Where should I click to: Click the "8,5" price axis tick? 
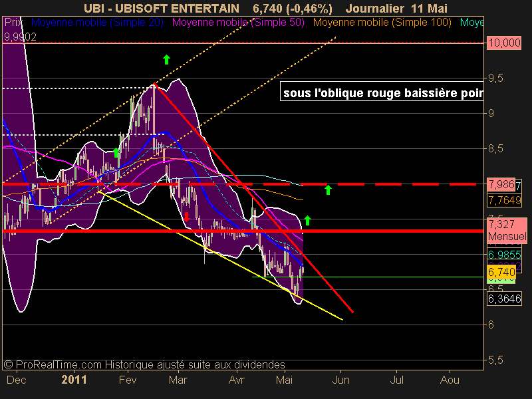495,148
